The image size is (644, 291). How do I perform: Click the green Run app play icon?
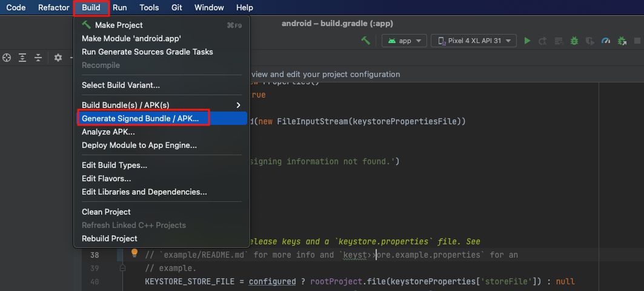tap(527, 41)
